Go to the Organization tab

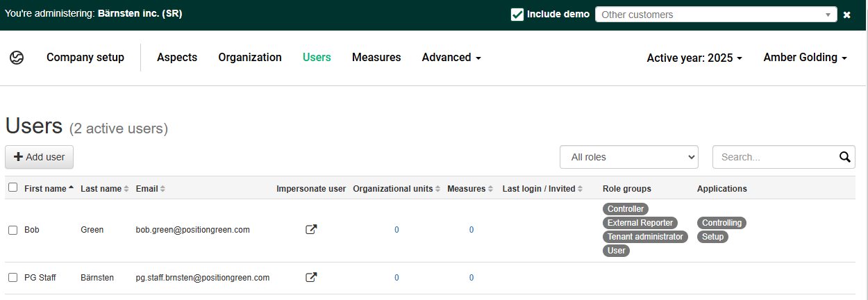[x=250, y=58]
